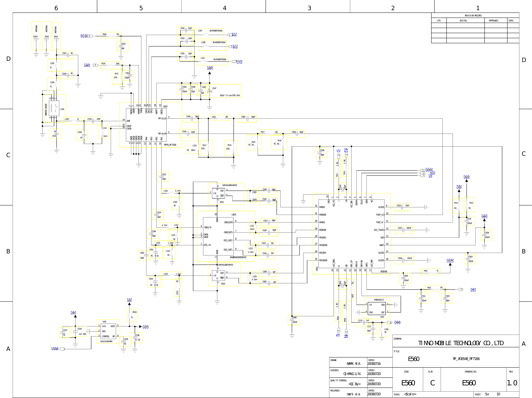Click the MARK XIA drawn-by name
This screenshot has height=398, width=532.
pyautogui.click(x=353, y=364)
